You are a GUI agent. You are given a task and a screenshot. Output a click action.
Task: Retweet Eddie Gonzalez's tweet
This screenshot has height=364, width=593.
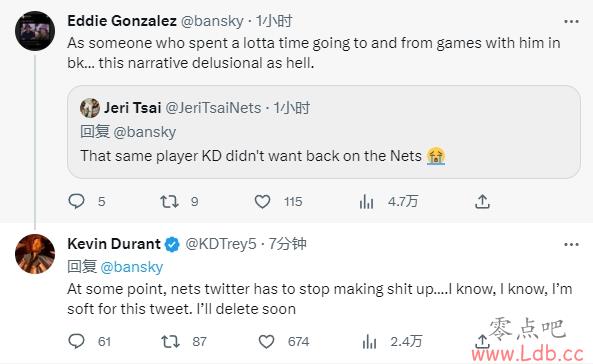click(x=169, y=202)
